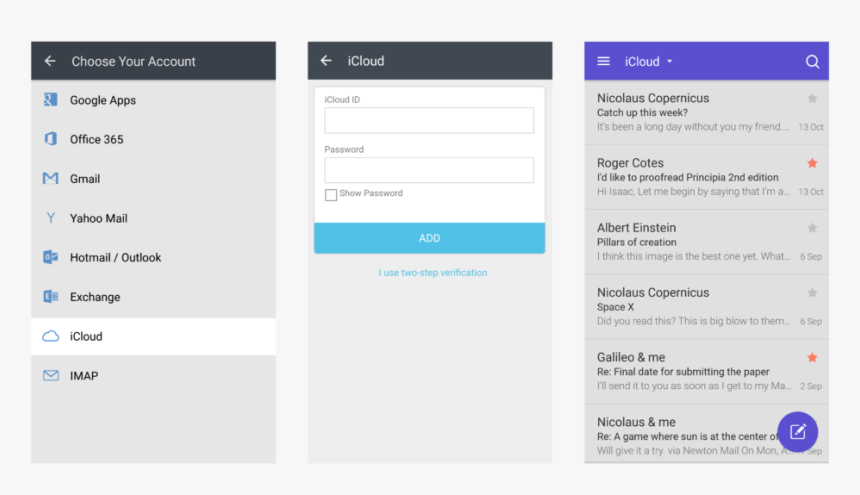Open 'I use two-step verification' link

pos(433,272)
